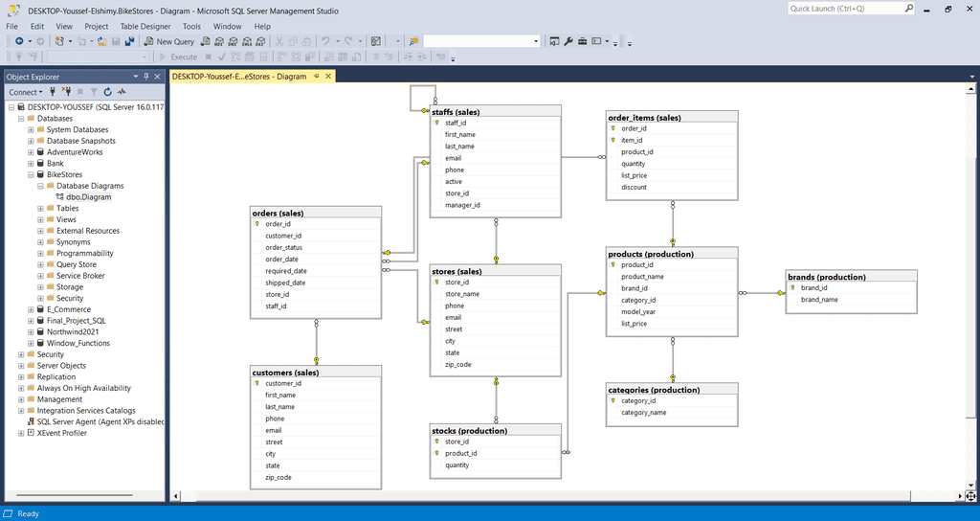Click the Save All toolbar icon
980x521 pixels.
(x=129, y=41)
